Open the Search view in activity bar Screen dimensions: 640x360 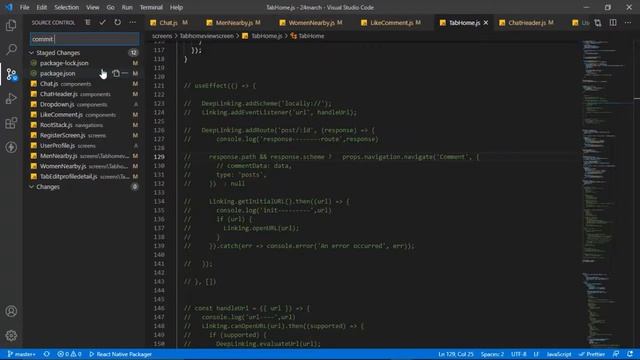[x=11, y=49]
